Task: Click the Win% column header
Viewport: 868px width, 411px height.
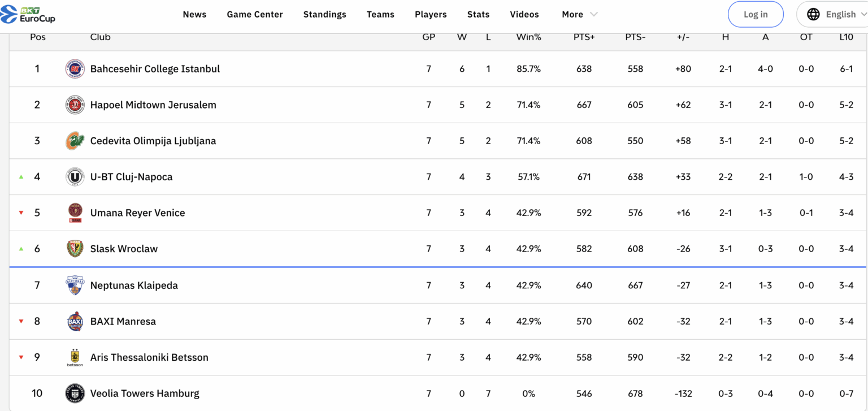Action: 528,37
